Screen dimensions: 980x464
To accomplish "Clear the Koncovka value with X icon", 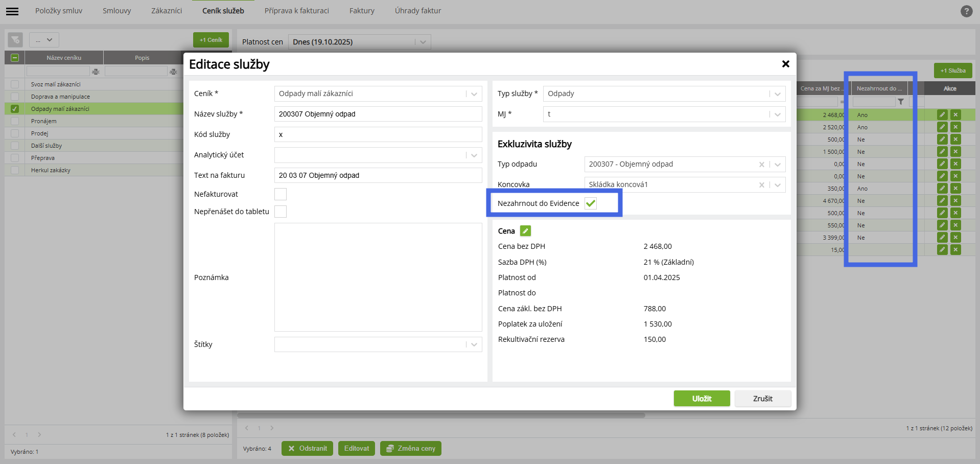I will (761, 185).
